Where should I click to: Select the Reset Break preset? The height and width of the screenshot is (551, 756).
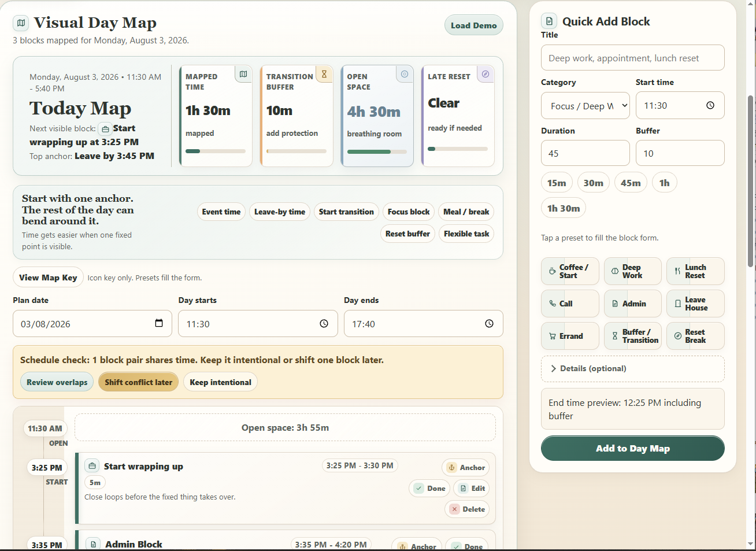click(695, 336)
